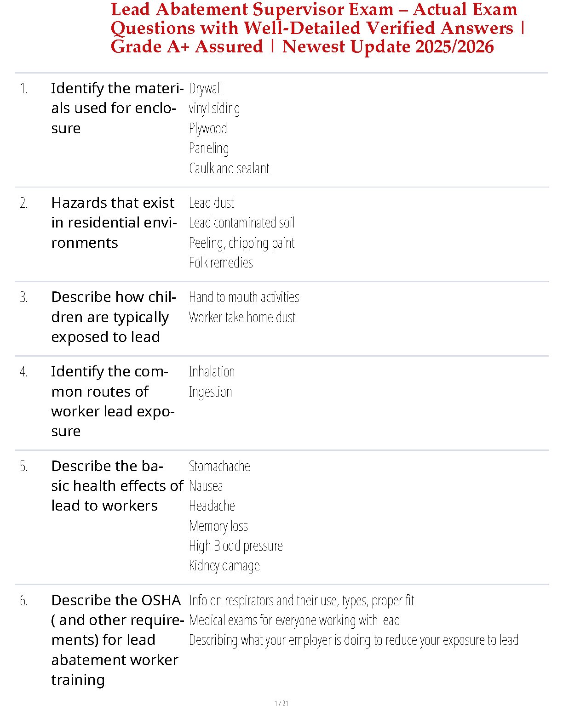Select the 'Folk remedies' answer line

221,262
